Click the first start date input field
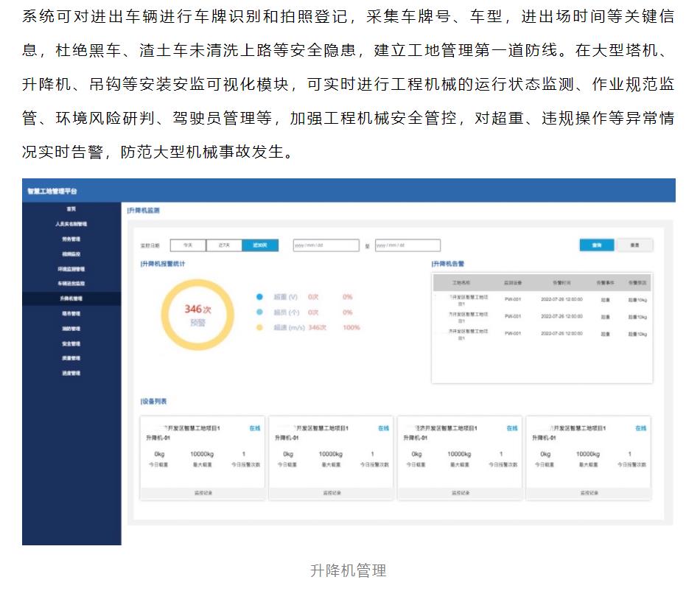The image size is (700, 591). click(x=324, y=245)
